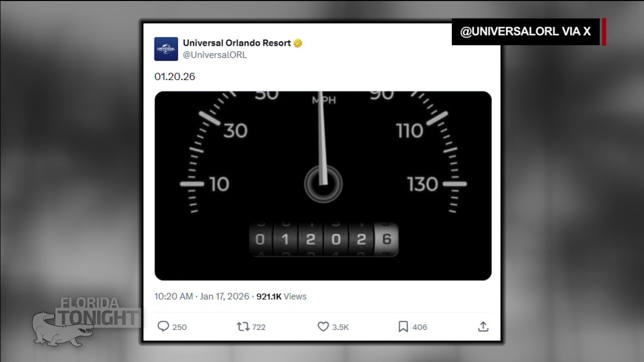Open the speedometer image in the post
Viewport: 644px width, 362px height.
(x=323, y=186)
